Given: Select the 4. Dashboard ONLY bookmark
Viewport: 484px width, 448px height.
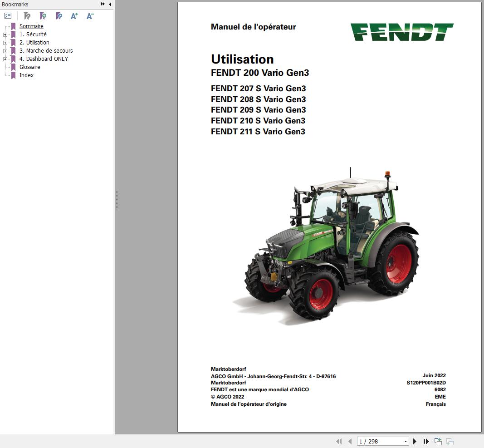Looking at the screenshot, I should click(x=44, y=59).
